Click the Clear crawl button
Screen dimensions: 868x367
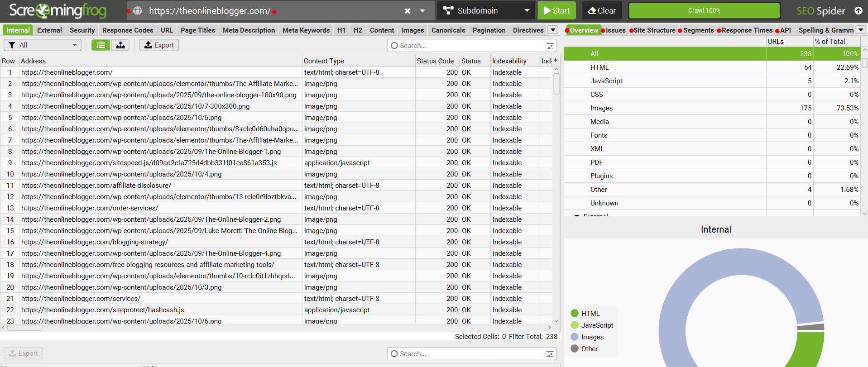[x=602, y=10]
